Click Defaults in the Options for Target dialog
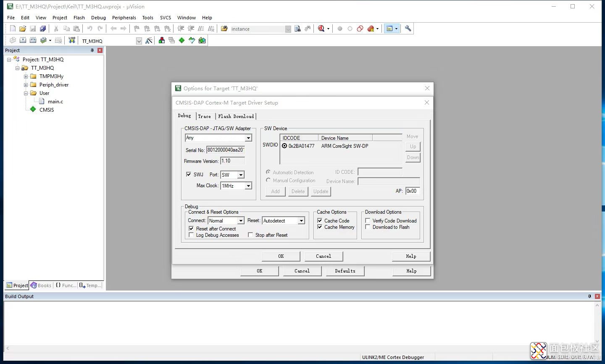605x364 pixels. point(345,271)
